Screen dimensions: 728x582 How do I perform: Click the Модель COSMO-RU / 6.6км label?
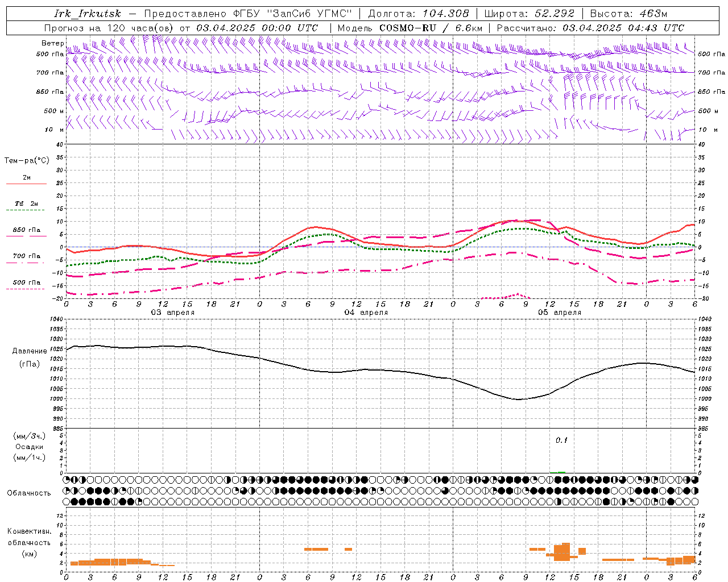click(410, 28)
